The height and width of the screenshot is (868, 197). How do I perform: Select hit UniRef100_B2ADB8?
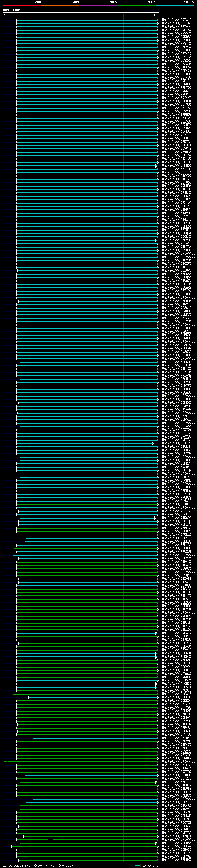[177, 548]
